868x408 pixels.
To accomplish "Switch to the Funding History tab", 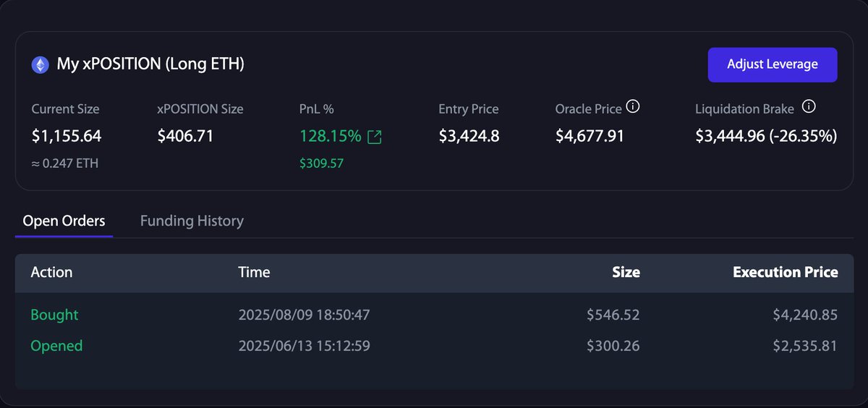I will coord(192,221).
